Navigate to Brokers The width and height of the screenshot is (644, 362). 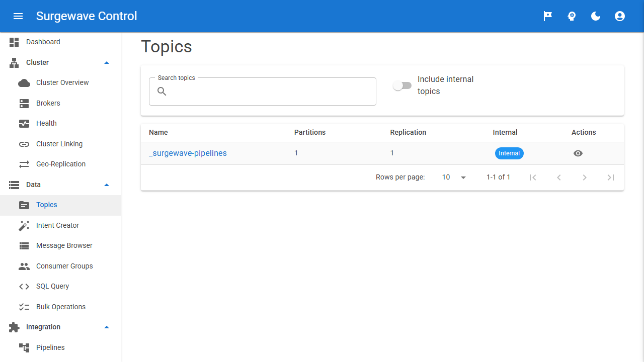coord(60,103)
